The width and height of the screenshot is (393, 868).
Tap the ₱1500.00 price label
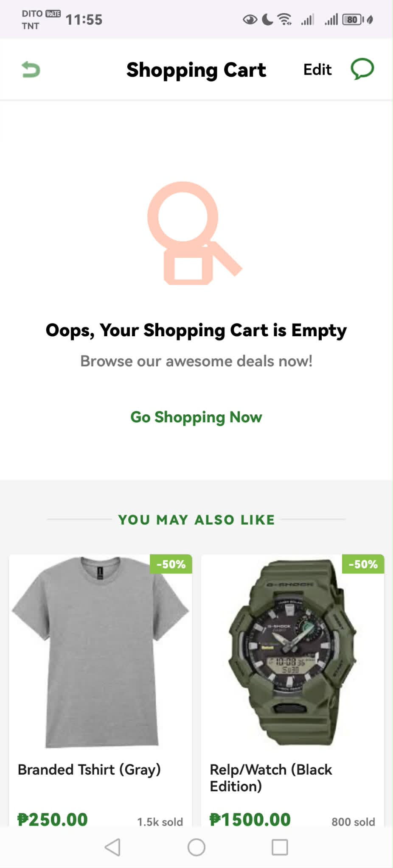250,820
